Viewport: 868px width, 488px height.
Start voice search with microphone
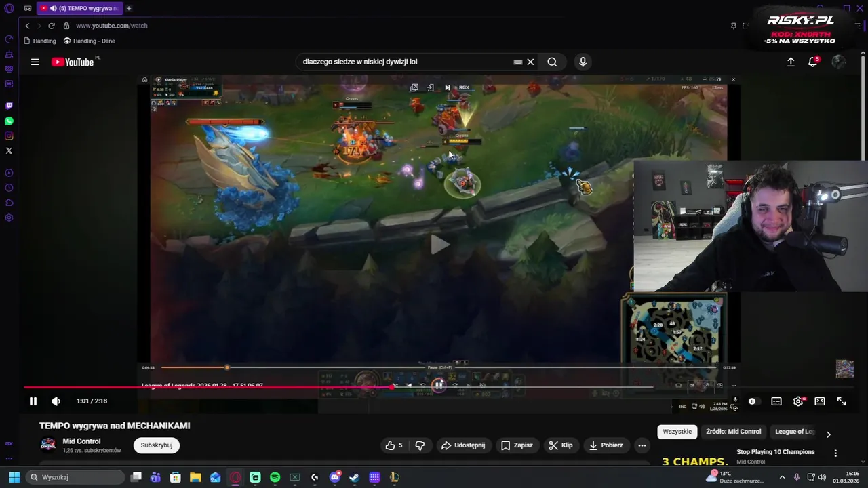[583, 62]
